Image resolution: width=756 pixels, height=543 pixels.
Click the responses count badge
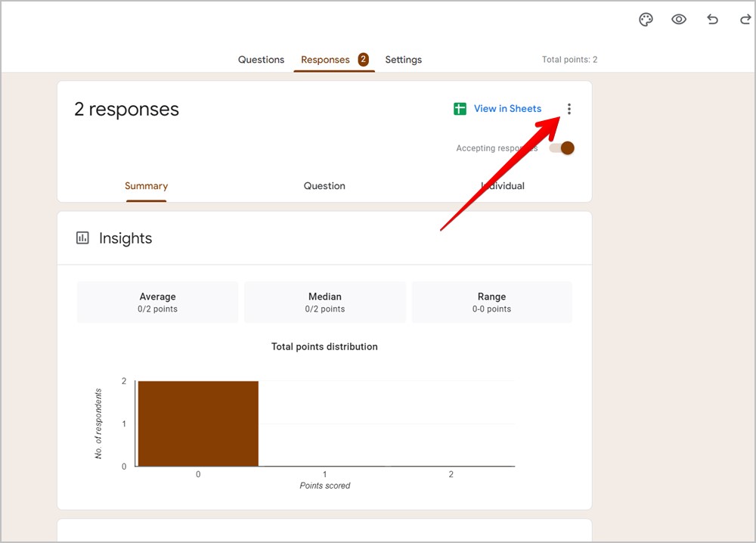[x=364, y=60]
